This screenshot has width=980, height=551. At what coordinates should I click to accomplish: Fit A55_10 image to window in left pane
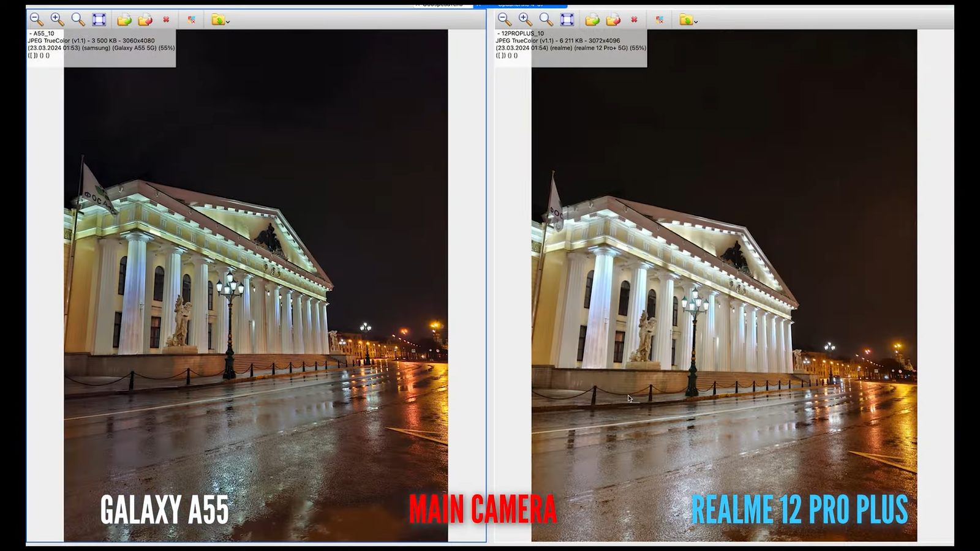click(x=99, y=20)
